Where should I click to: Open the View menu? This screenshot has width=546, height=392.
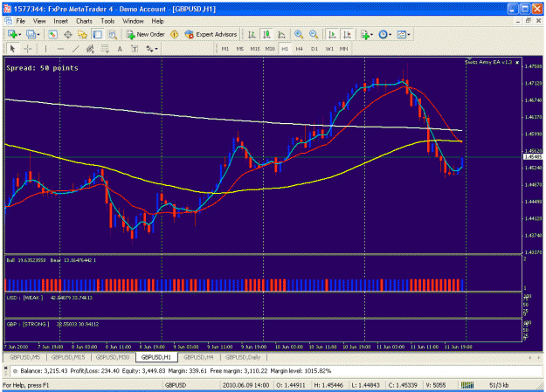tap(39, 21)
